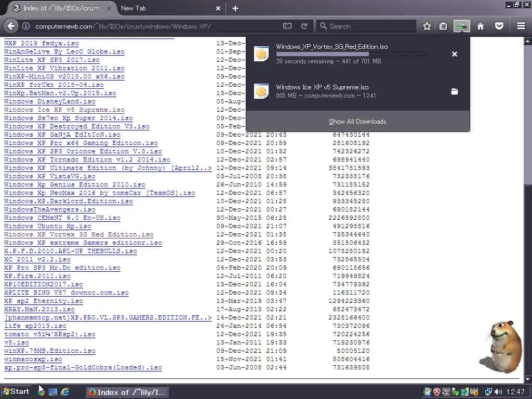
Task: Open xp.pro-sp3-final-GoldCobra(Loaded).iso link
Action: tap(83, 367)
